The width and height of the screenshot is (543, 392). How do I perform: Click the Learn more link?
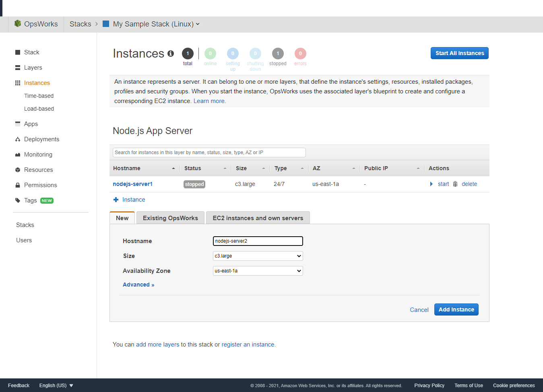pyautogui.click(x=209, y=101)
